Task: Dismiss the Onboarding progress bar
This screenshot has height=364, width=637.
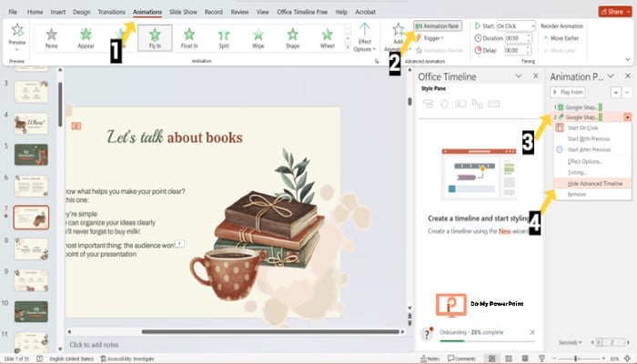Action: click(532, 332)
